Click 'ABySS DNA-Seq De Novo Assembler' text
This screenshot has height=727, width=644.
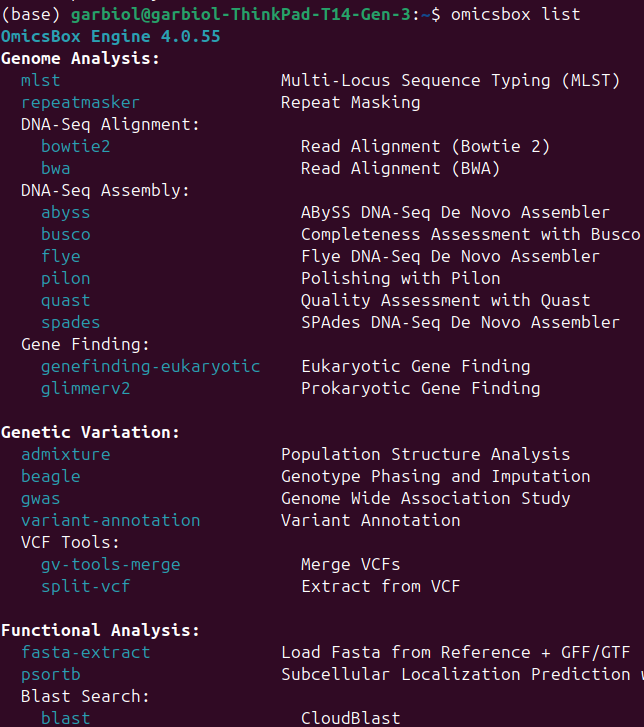pos(455,213)
